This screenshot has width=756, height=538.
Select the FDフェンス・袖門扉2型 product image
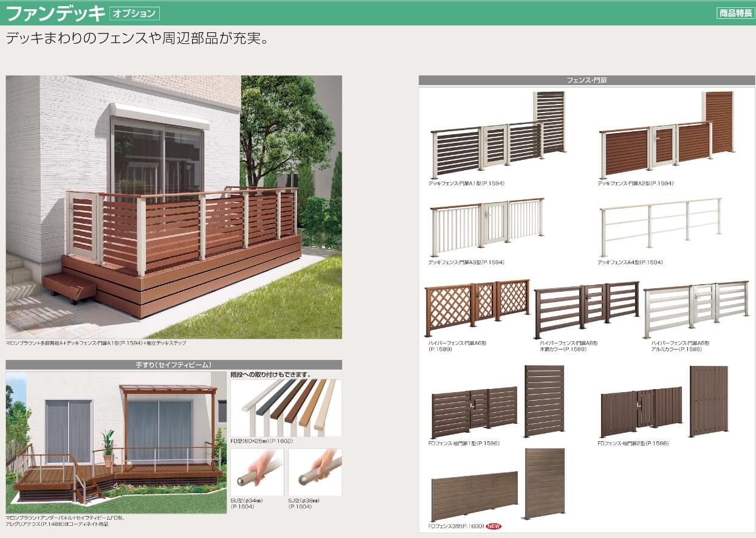[x=664, y=401]
